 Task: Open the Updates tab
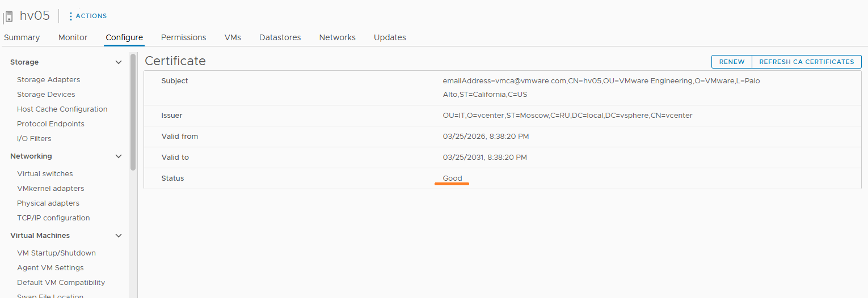click(x=390, y=37)
